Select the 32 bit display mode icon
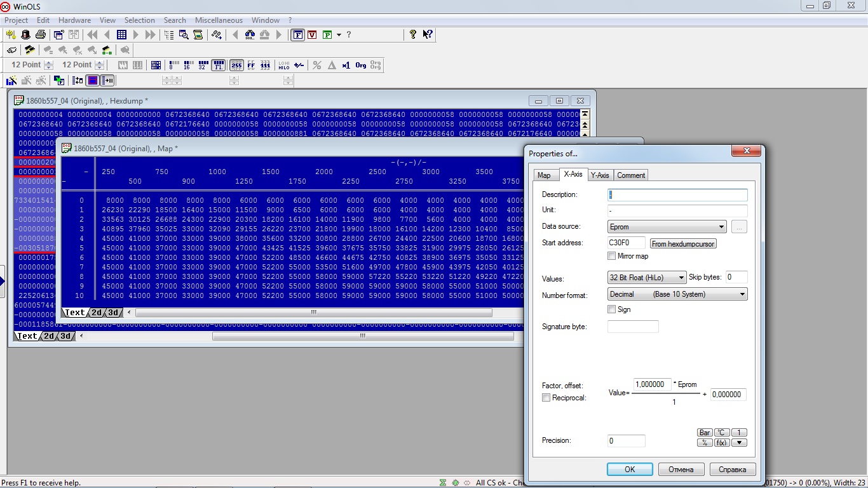 (x=202, y=65)
